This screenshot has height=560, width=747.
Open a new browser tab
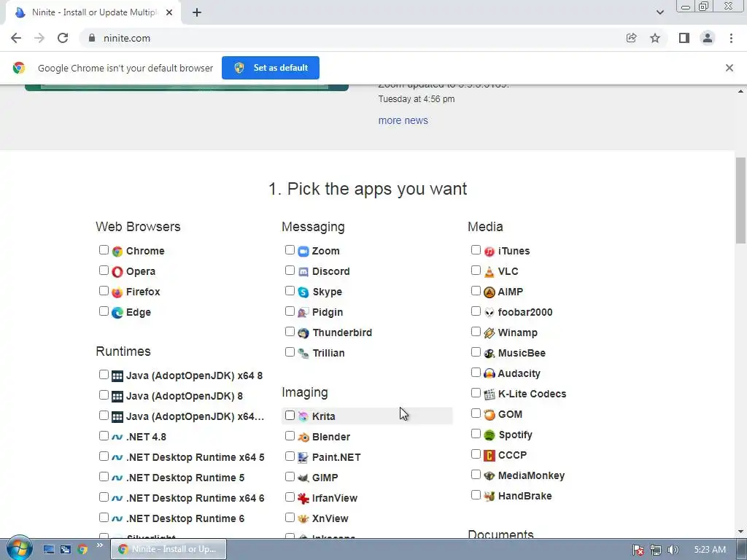click(197, 13)
